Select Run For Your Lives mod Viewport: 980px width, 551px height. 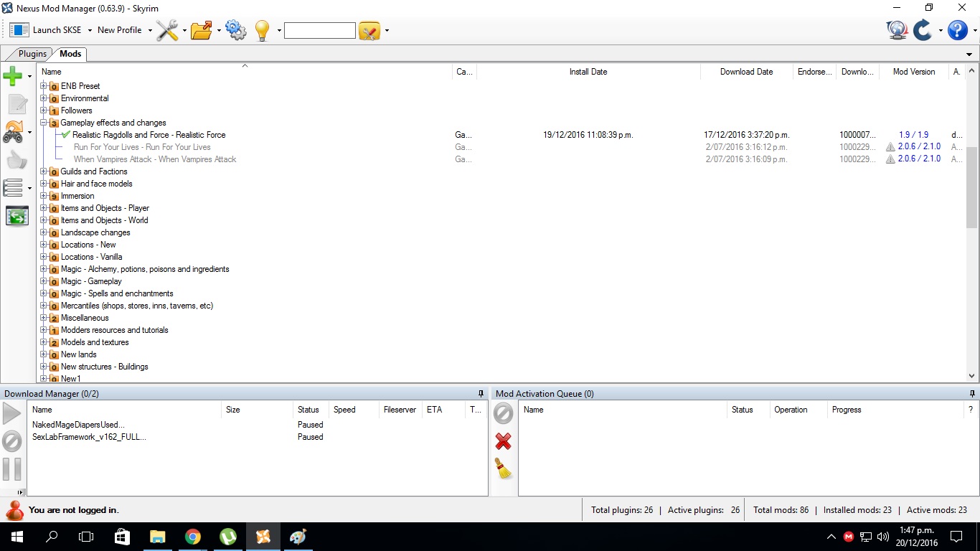142,147
